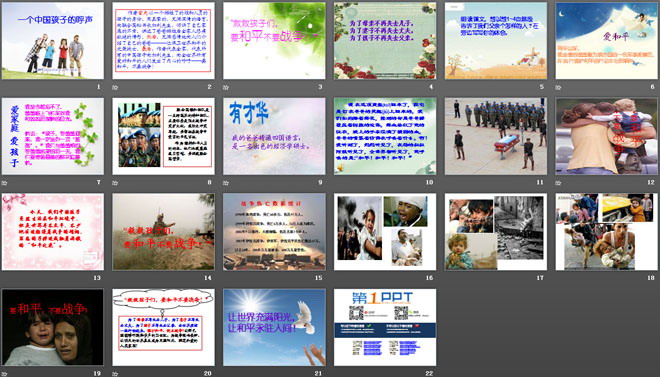This screenshot has height=377, width=660.
Task: Click the animation star icon under slide 8
Action: 115,183
